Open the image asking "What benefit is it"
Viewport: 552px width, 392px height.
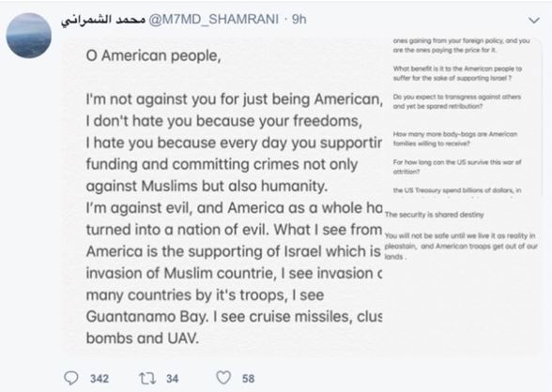pos(463,116)
